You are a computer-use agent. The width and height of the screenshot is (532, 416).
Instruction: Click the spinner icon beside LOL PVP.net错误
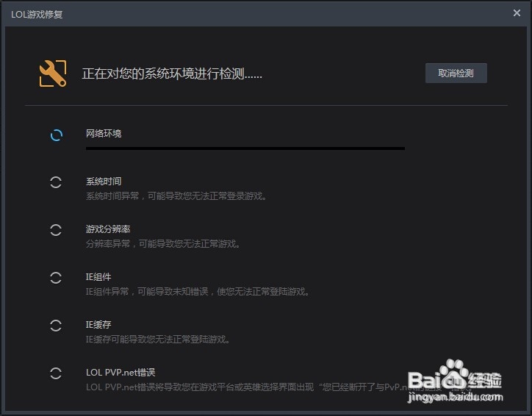(x=56, y=373)
